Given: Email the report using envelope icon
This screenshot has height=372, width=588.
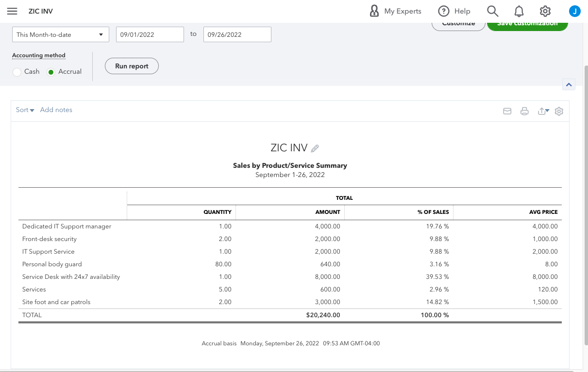Looking at the screenshot, I should (x=507, y=111).
